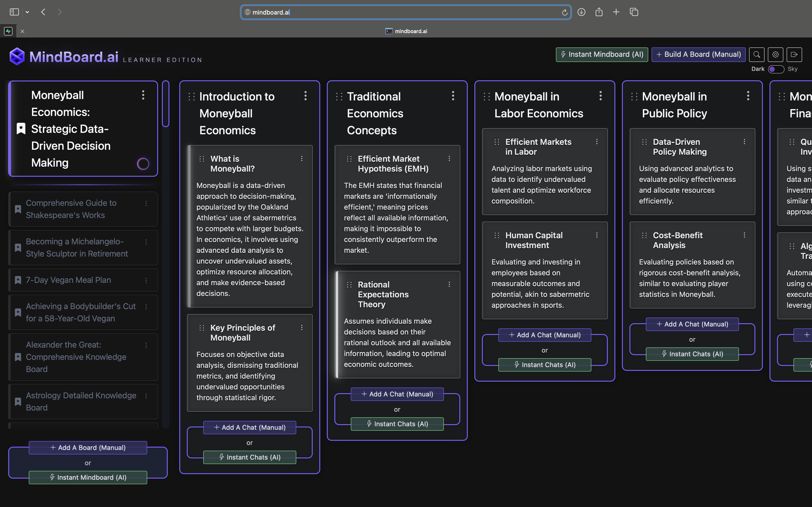
Task: Click the circle indicator on the Moneyball Economics board
Action: [143, 164]
